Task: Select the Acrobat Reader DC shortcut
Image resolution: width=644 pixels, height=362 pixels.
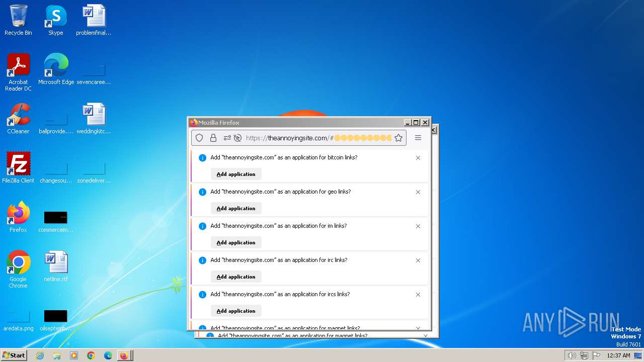Action: 18,72
